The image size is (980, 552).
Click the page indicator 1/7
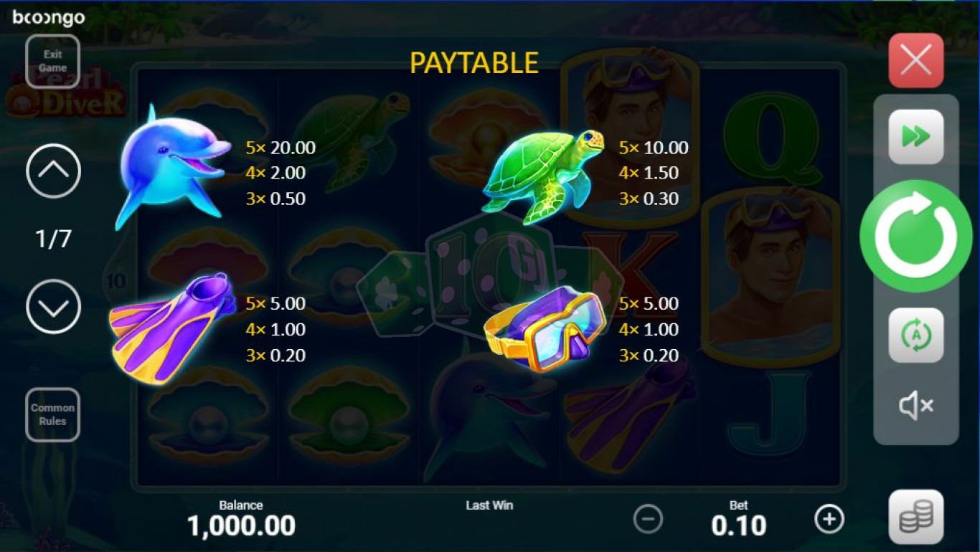coord(54,239)
